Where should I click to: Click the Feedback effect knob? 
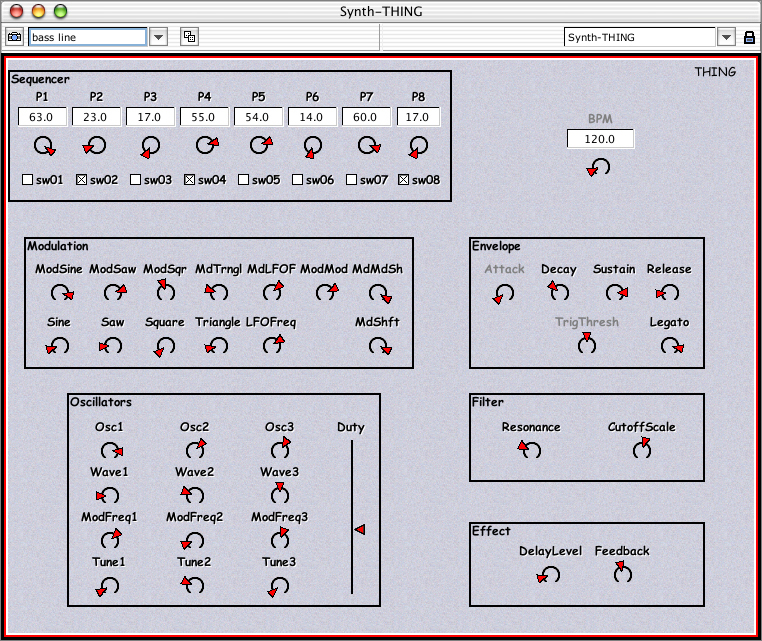622,572
